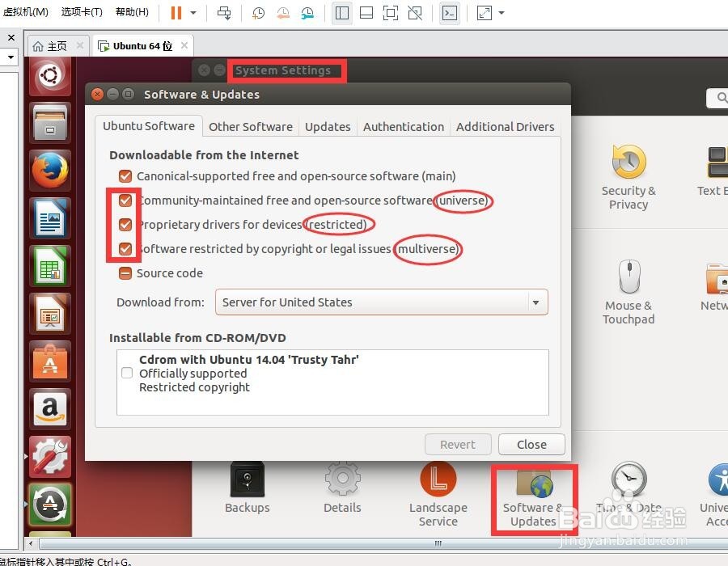This screenshot has width=728, height=566.
Task: Open Time & Date in System Settings
Action: click(x=629, y=487)
